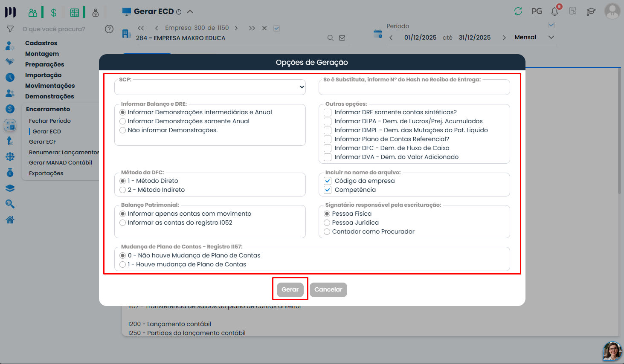
Task: Select Método Indireto radio option
Action: coord(123,190)
